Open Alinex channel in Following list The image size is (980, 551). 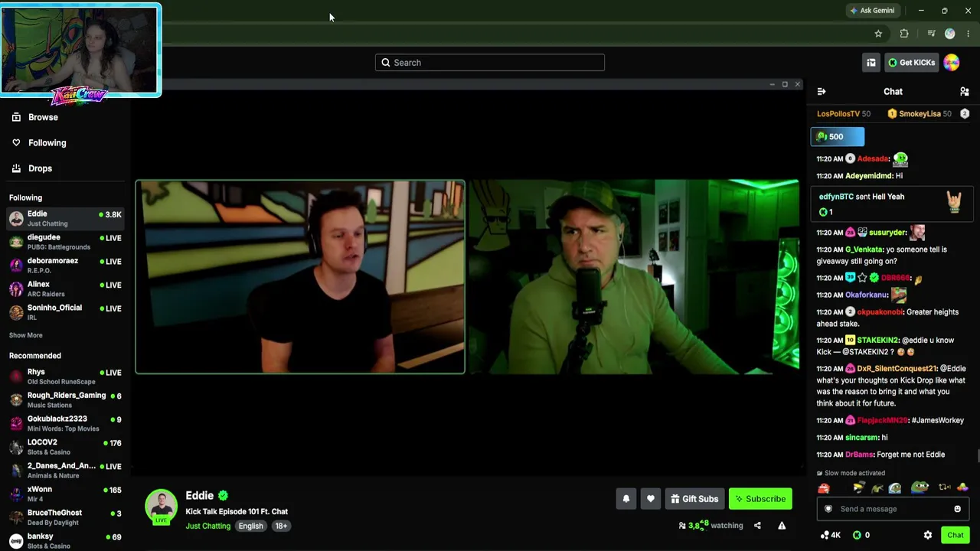point(65,289)
